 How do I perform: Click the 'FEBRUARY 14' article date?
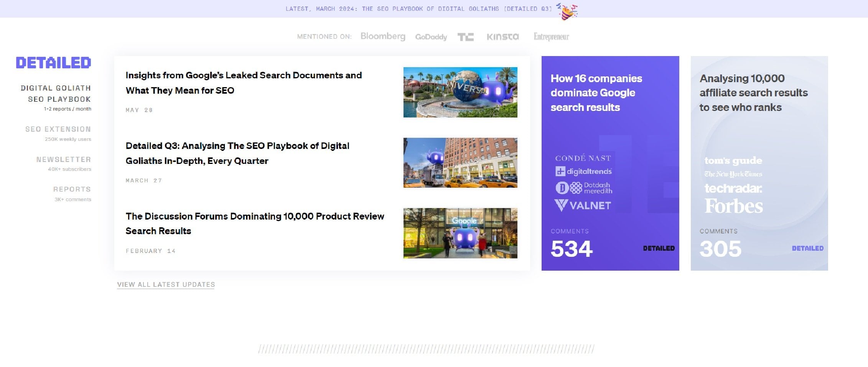point(150,251)
